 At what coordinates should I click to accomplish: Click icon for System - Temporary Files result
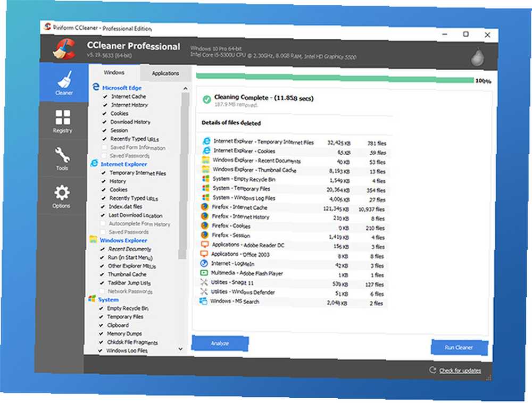(205, 188)
